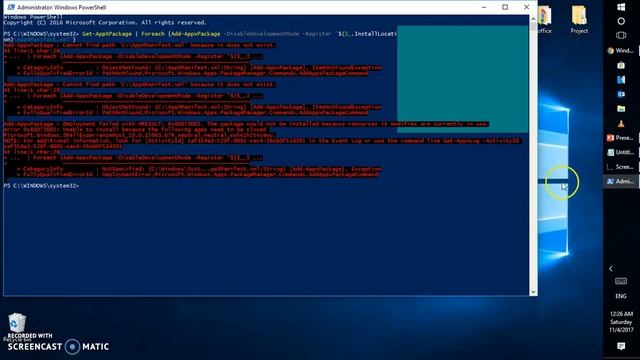Open Cortana search circle on taskbar

point(621,21)
